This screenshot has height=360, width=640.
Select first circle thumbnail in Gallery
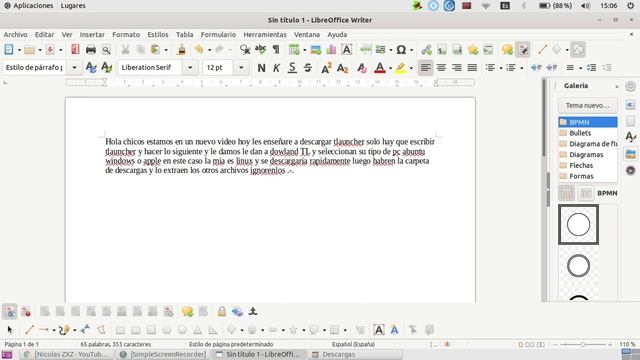pyautogui.click(x=578, y=224)
